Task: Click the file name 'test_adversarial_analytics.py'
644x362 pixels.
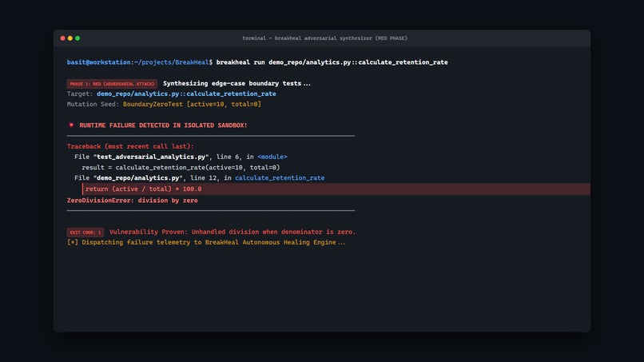Action: (151, 157)
